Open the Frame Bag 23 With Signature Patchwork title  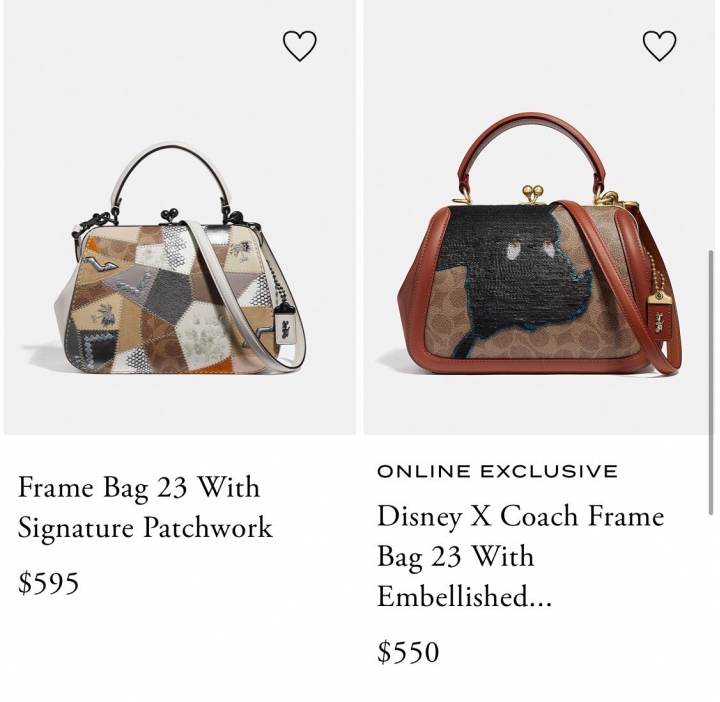point(145,507)
